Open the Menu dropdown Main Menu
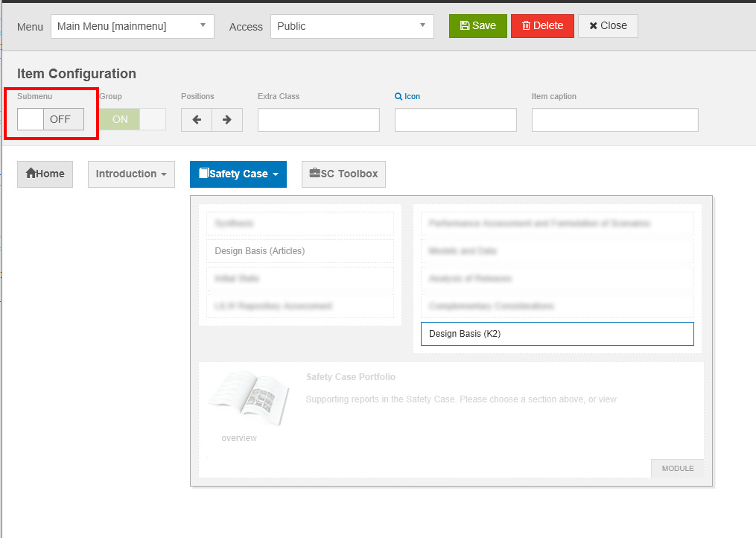756x538 pixels. [x=133, y=26]
